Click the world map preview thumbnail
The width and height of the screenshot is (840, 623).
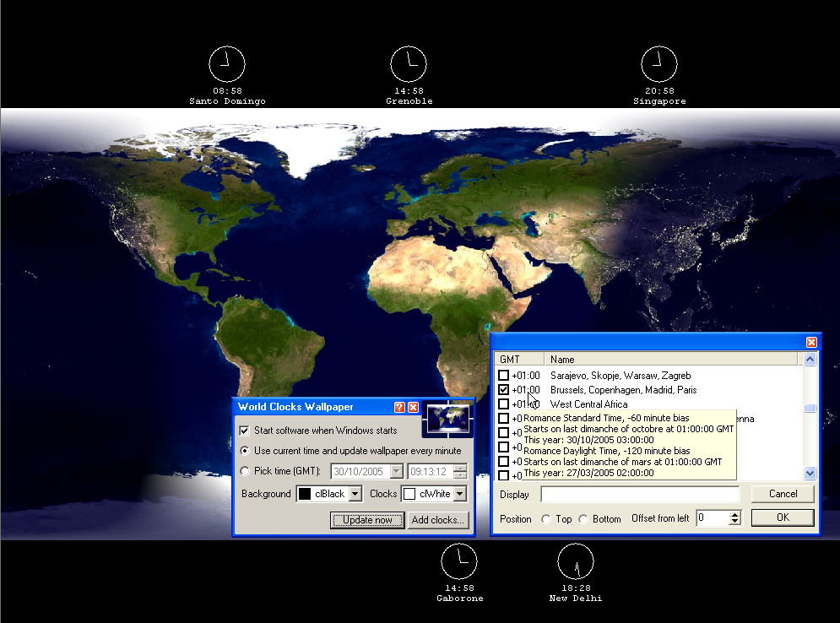[448, 419]
